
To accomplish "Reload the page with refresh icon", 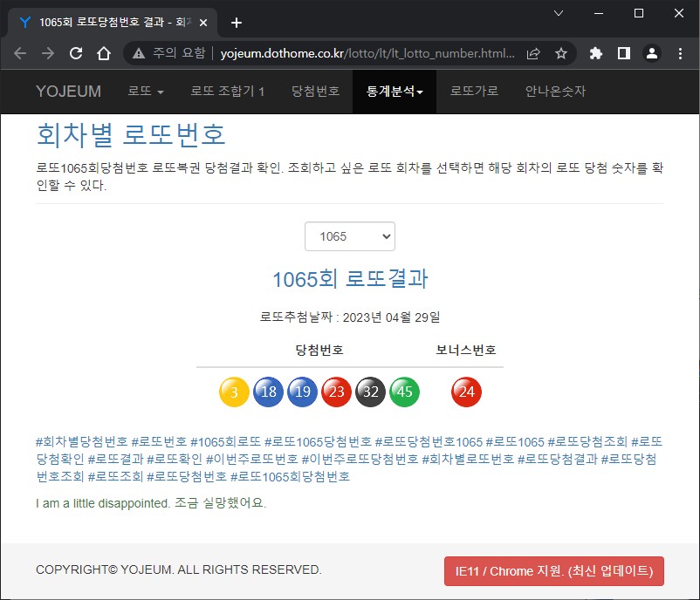I will tap(76, 53).
